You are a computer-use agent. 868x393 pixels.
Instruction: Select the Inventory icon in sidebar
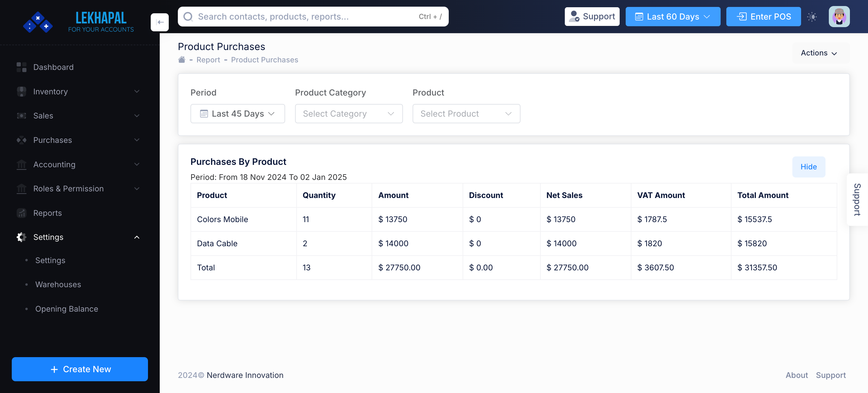click(x=21, y=91)
